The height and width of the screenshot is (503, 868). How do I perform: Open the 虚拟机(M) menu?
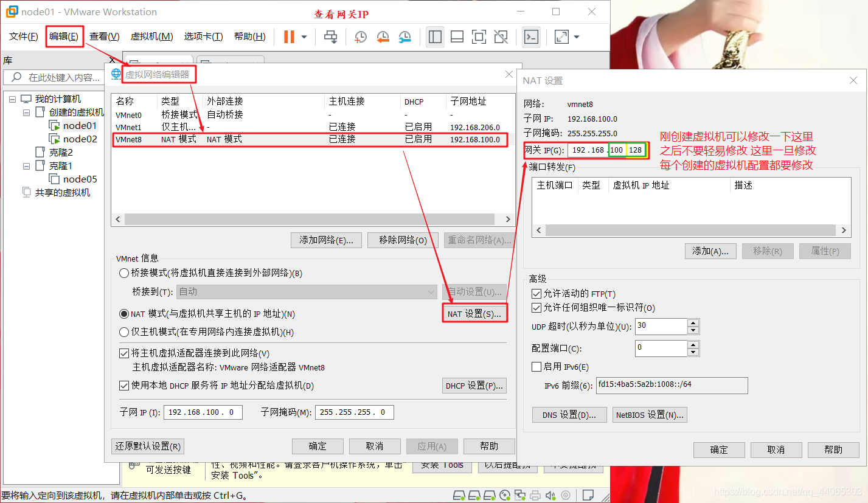click(151, 36)
